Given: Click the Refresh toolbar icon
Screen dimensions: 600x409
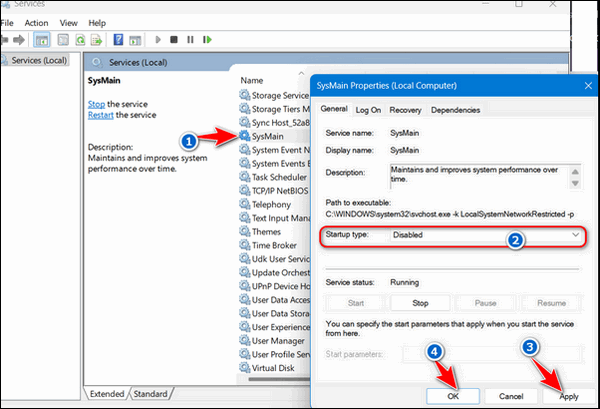Looking at the screenshot, I should 80,39.
